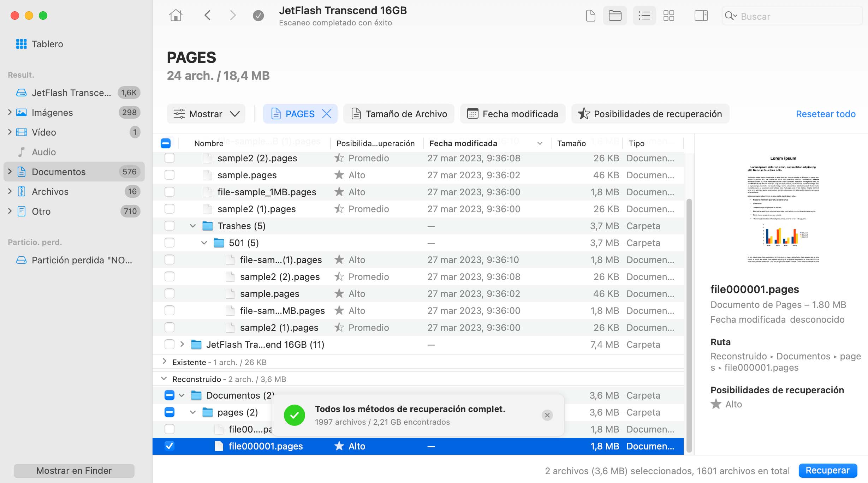
Task: Click Mostrar en Finder button
Action: tap(74, 471)
